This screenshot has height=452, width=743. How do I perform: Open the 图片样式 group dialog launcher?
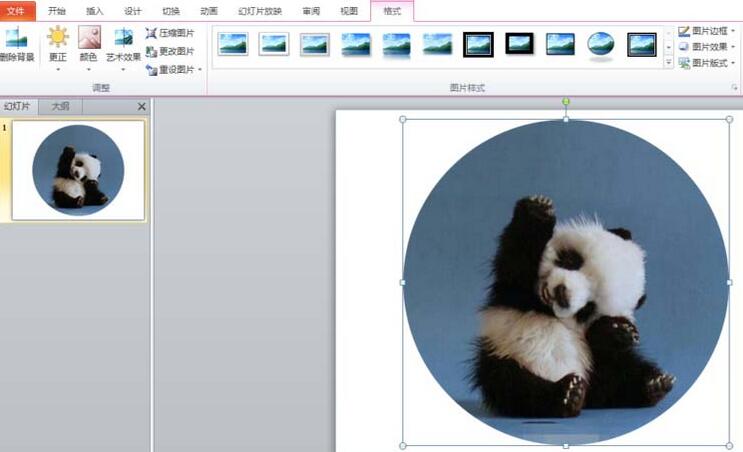734,88
